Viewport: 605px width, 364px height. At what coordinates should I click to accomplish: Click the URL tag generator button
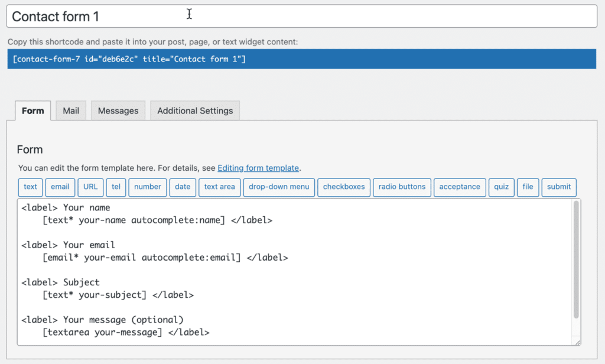(90, 187)
